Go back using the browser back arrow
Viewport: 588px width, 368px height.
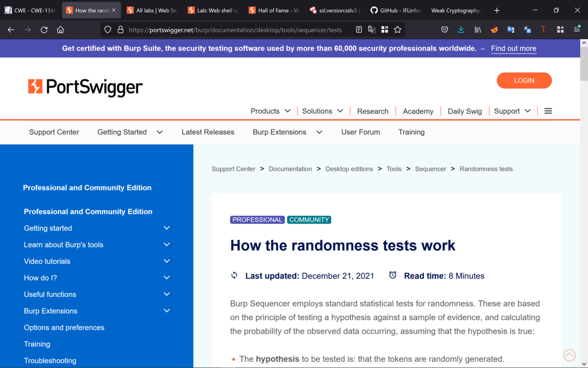(11, 29)
